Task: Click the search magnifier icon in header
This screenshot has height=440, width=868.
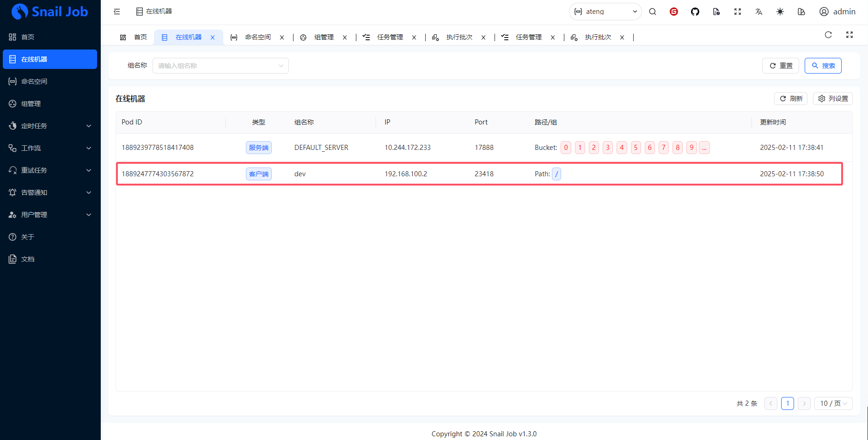Action: [x=652, y=12]
